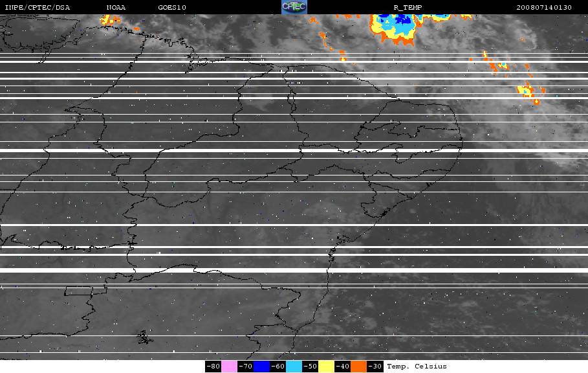This screenshot has width=588, height=373.
Task: Click the -60 legend value box
Action: point(278,367)
